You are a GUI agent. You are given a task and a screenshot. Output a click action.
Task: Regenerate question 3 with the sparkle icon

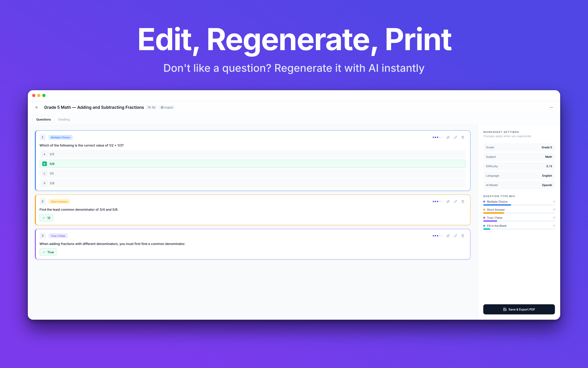coord(448,236)
